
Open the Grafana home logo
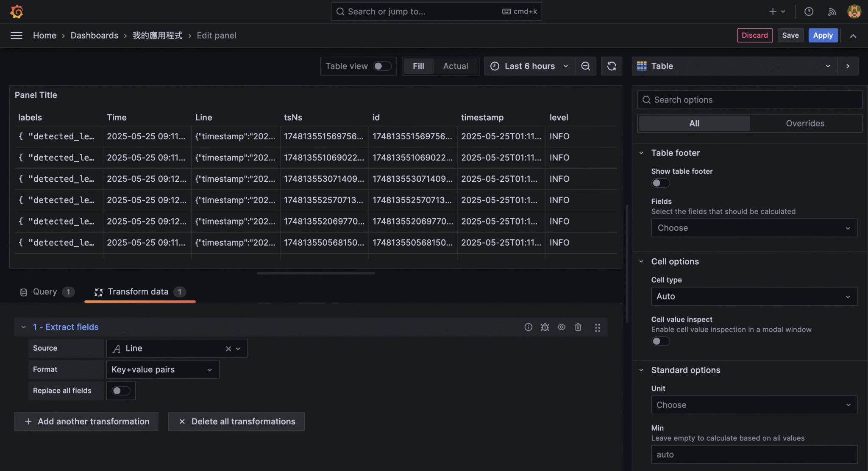tap(16, 11)
